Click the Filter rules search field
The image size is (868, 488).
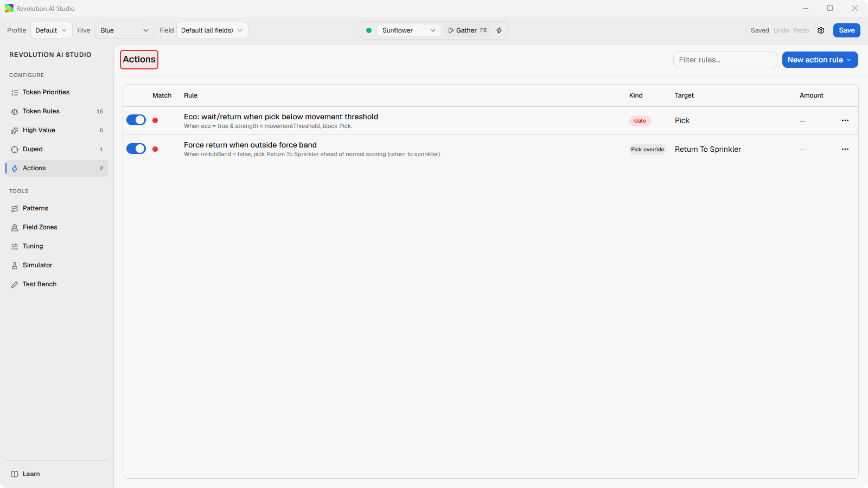725,60
